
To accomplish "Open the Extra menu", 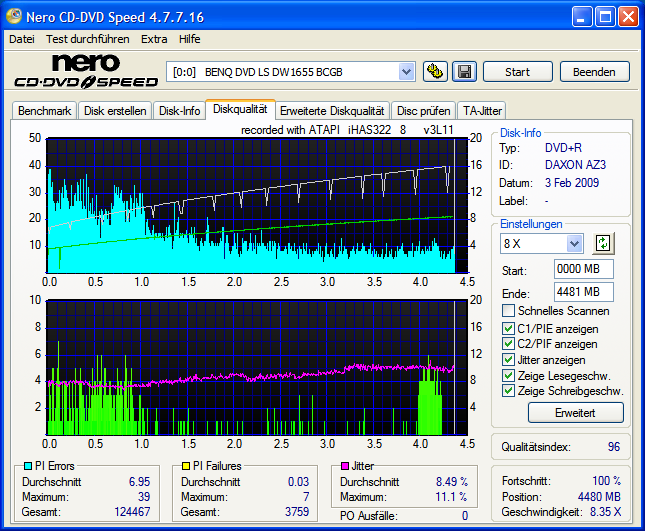I will coord(154,39).
